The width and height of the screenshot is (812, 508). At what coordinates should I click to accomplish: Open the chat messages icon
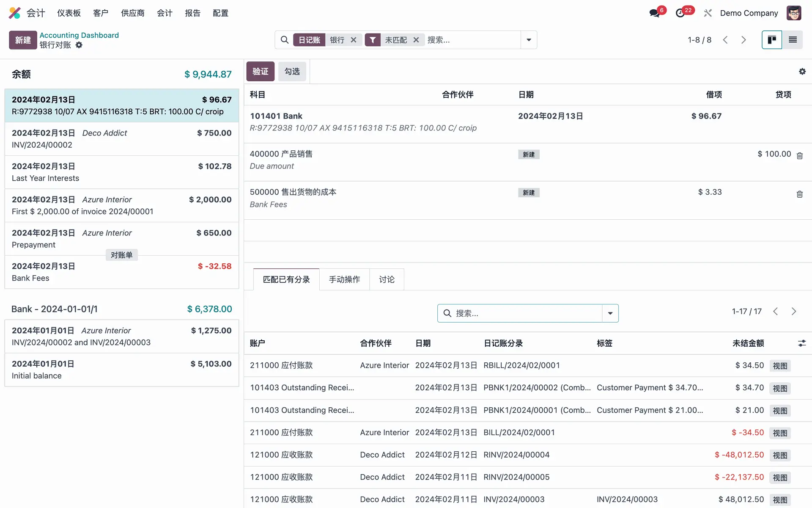click(x=655, y=13)
